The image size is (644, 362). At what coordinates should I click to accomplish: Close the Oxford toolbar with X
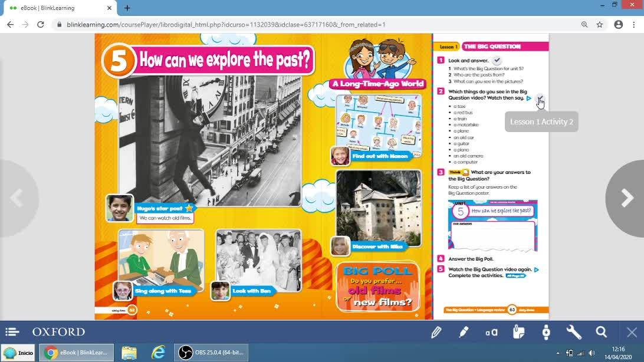coord(632,332)
